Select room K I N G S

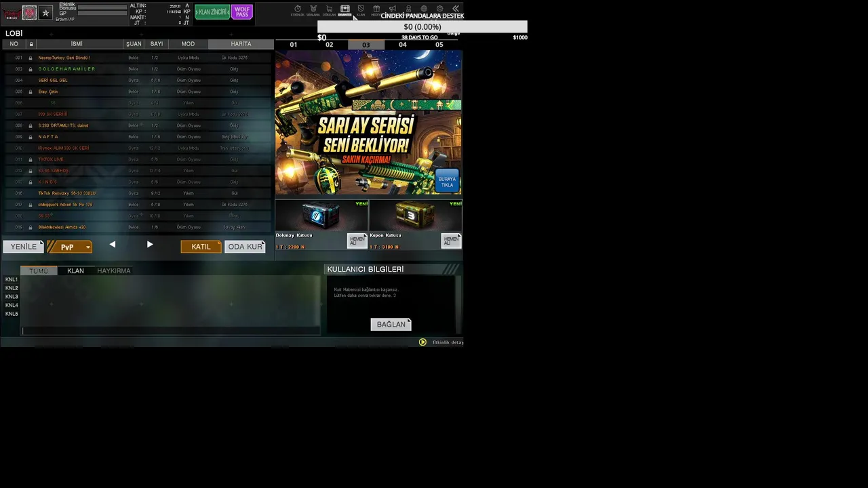[138, 182]
